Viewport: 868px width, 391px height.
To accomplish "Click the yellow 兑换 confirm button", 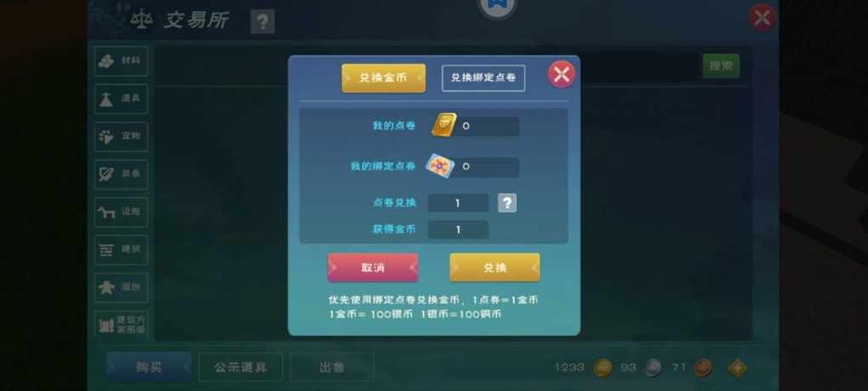I will click(495, 268).
